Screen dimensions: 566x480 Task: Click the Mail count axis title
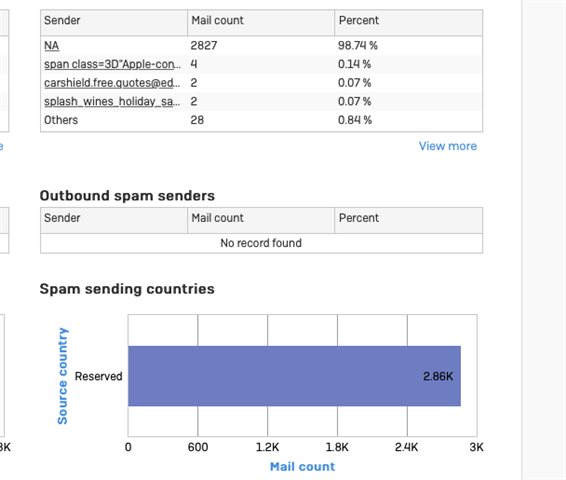pos(302,467)
